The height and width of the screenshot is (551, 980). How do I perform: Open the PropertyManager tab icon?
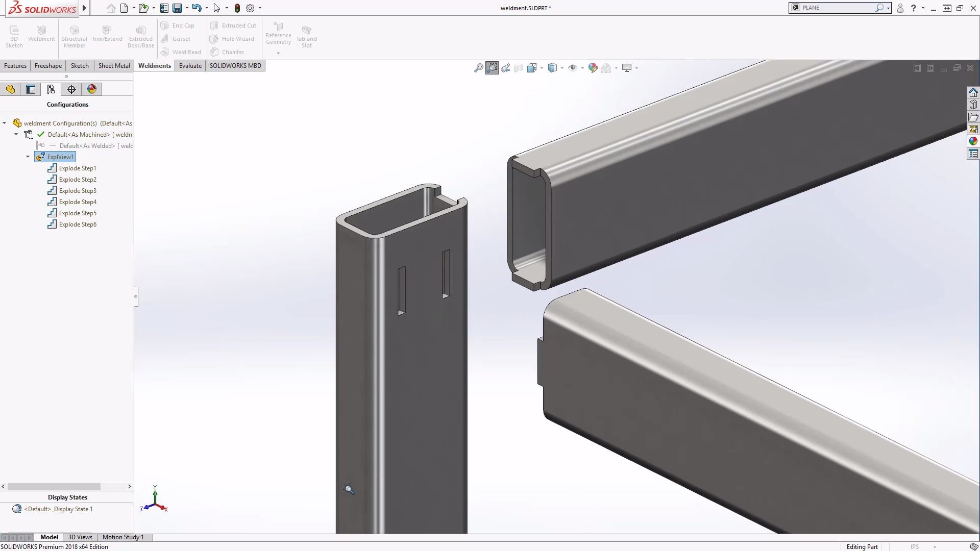click(x=31, y=89)
